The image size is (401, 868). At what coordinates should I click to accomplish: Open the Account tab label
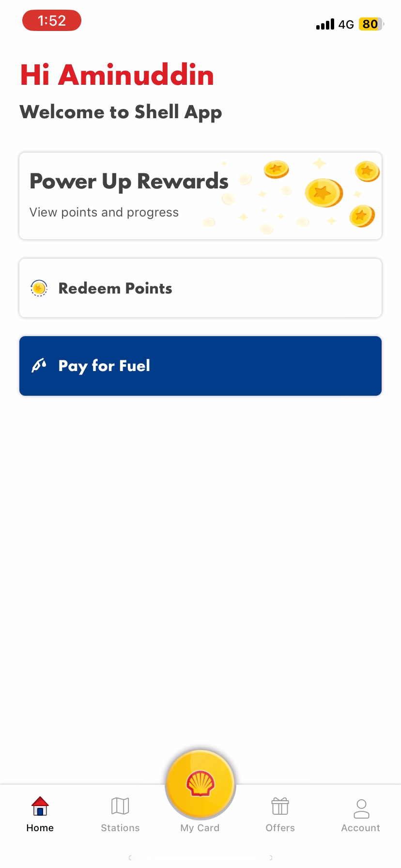click(361, 828)
